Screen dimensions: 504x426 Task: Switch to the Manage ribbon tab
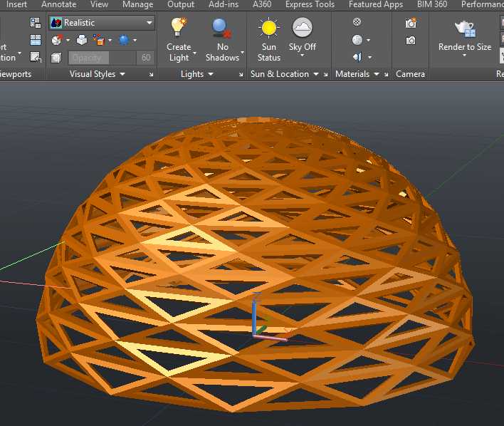click(138, 4)
